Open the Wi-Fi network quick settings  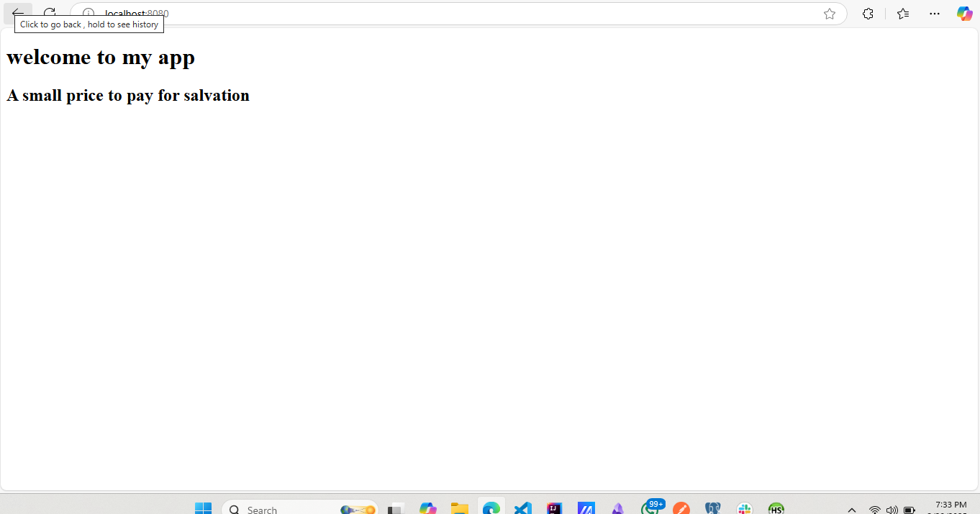(875, 510)
